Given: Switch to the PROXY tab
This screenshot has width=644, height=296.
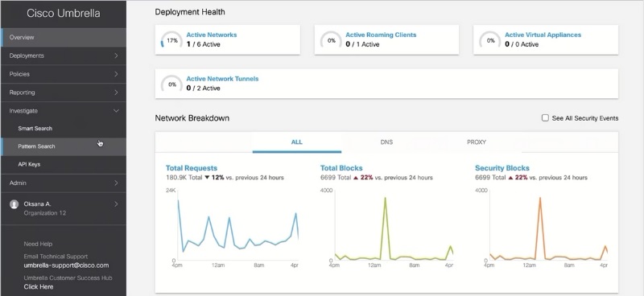Looking at the screenshot, I should [x=477, y=142].
